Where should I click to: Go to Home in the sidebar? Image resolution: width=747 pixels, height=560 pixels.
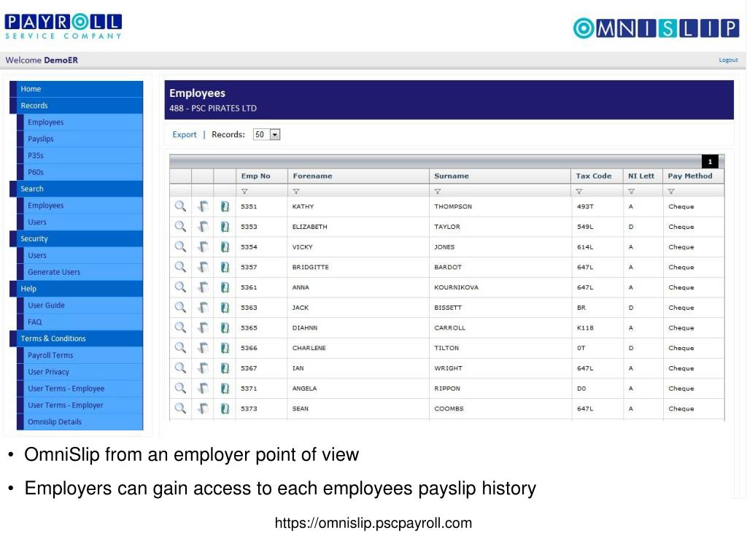tap(76, 89)
